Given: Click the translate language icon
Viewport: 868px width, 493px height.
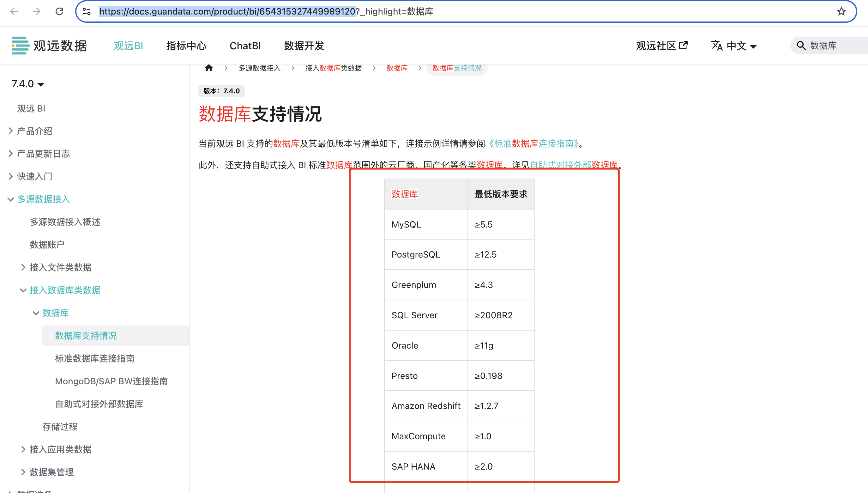Looking at the screenshot, I should tap(717, 46).
